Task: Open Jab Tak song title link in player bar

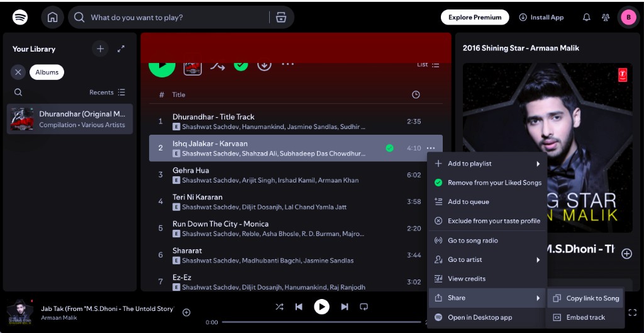Action: 107,308
